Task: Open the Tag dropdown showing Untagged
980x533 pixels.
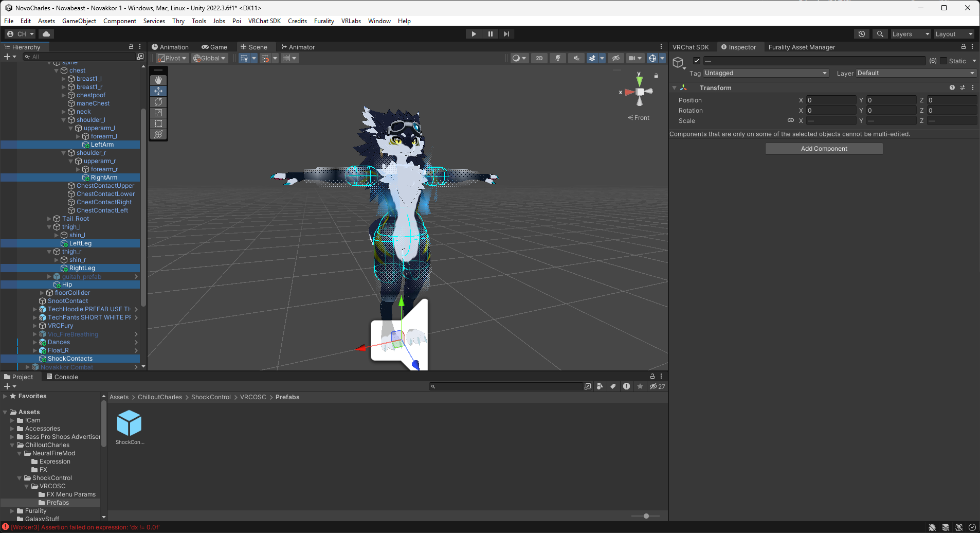Action: (x=766, y=73)
